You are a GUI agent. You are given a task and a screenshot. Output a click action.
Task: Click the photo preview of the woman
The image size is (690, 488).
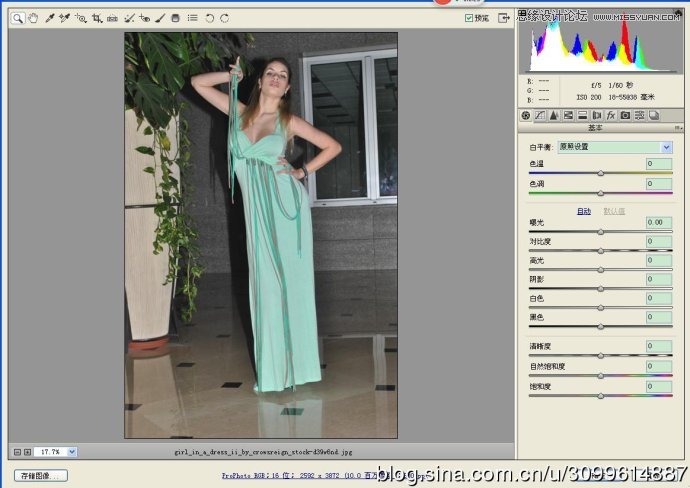coord(261,235)
